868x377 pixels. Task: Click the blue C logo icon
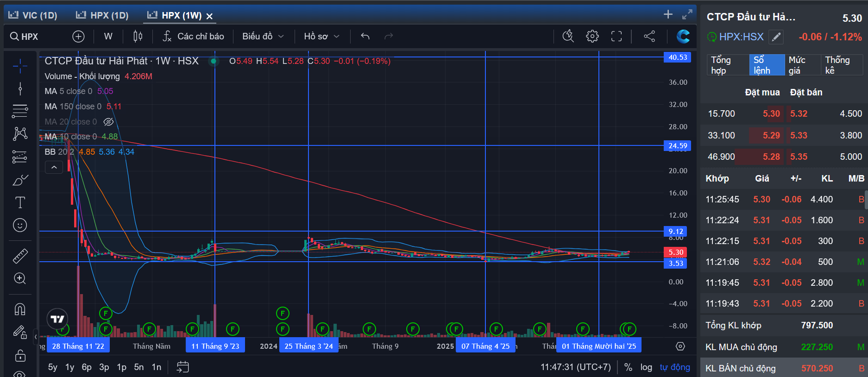coord(683,36)
